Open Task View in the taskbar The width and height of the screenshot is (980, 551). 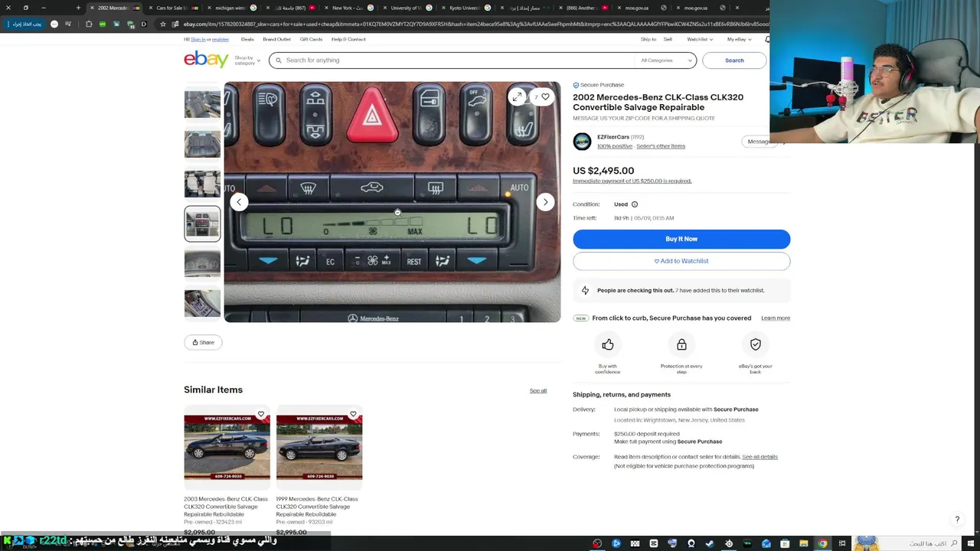tap(842, 543)
